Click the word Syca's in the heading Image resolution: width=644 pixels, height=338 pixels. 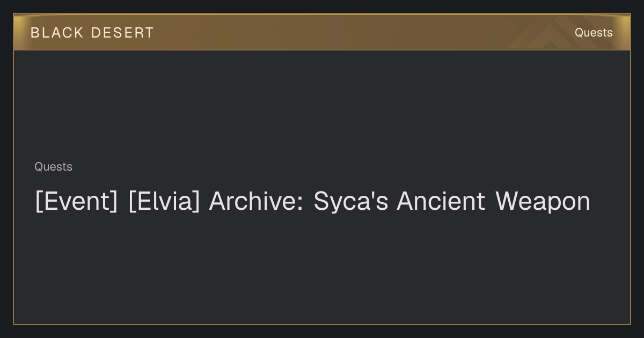point(351,202)
